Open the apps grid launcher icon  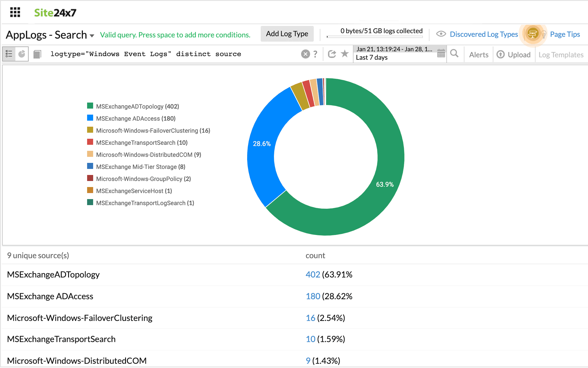pyautogui.click(x=15, y=12)
